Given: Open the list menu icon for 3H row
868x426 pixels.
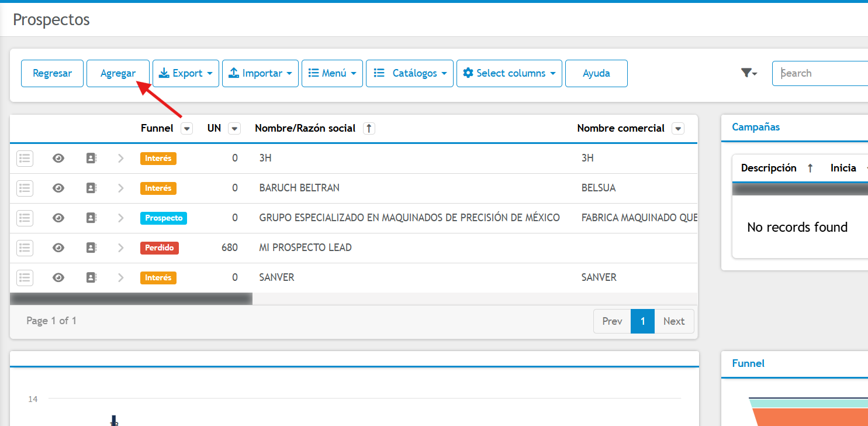Looking at the screenshot, I should click(x=25, y=158).
